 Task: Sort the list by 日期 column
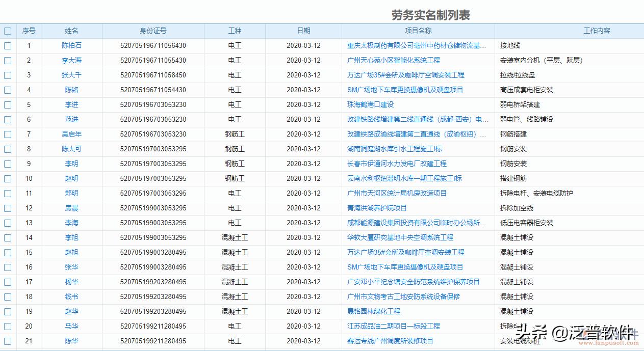pyautogui.click(x=302, y=31)
